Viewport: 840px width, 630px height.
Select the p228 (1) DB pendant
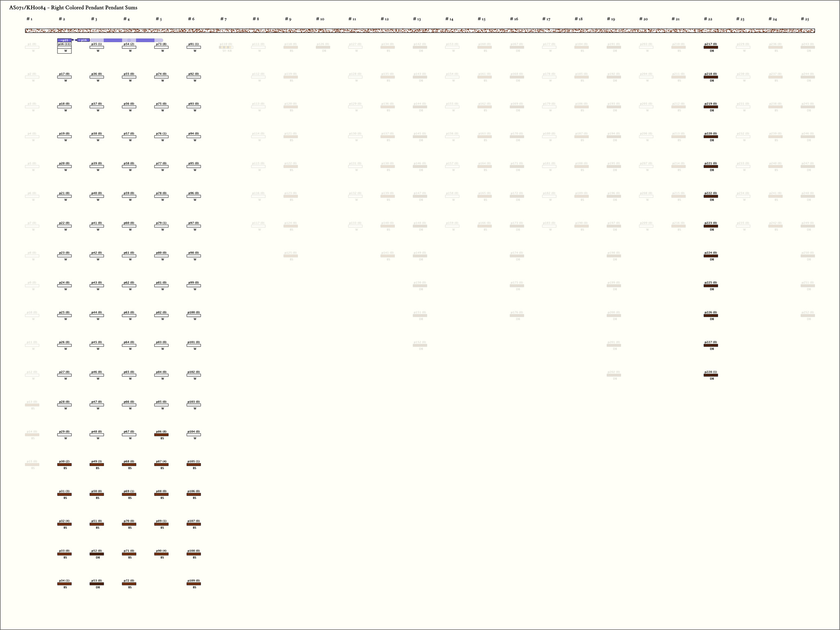click(x=710, y=375)
